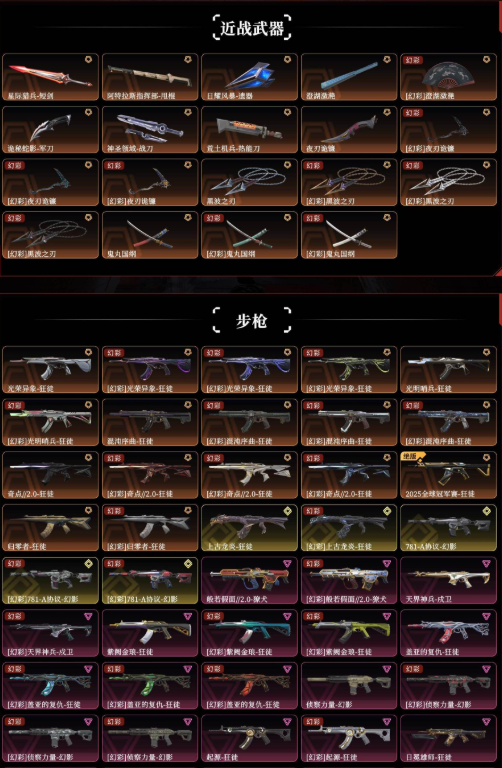Click the yellow diamond tier icon on 上古龙炎-狂徒
The width and height of the screenshot is (502, 768).
click(287, 511)
